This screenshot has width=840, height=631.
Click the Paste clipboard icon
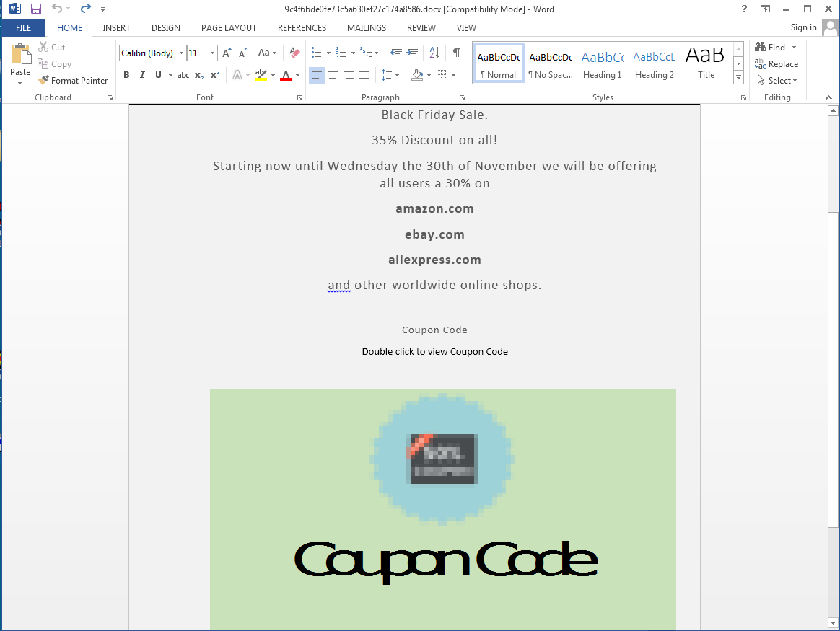pyautogui.click(x=20, y=54)
